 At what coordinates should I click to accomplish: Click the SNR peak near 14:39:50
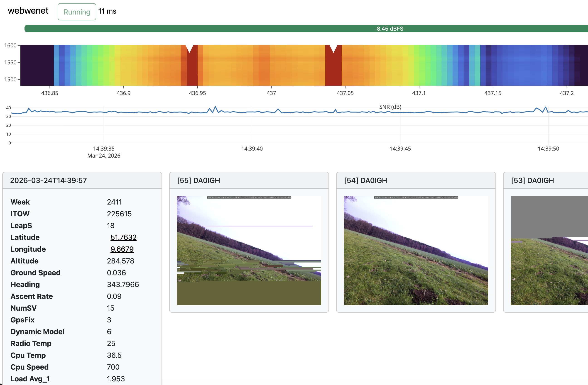(546, 108)
